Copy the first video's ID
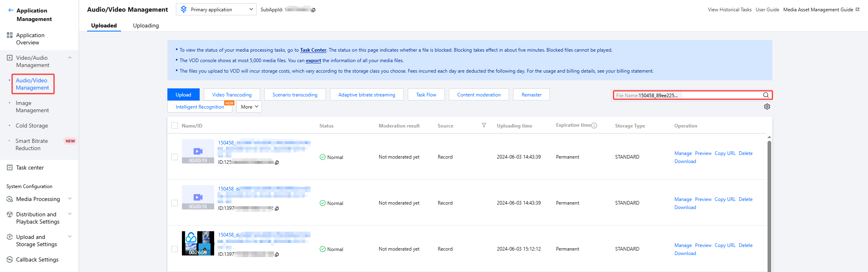 277,163
